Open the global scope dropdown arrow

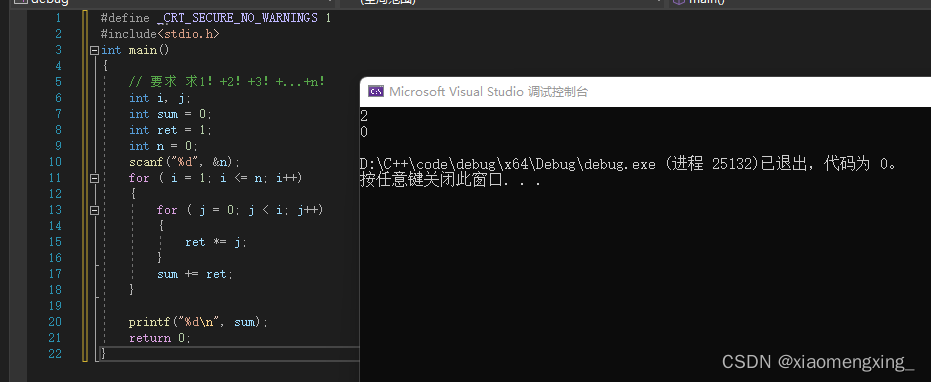(661, 2)
